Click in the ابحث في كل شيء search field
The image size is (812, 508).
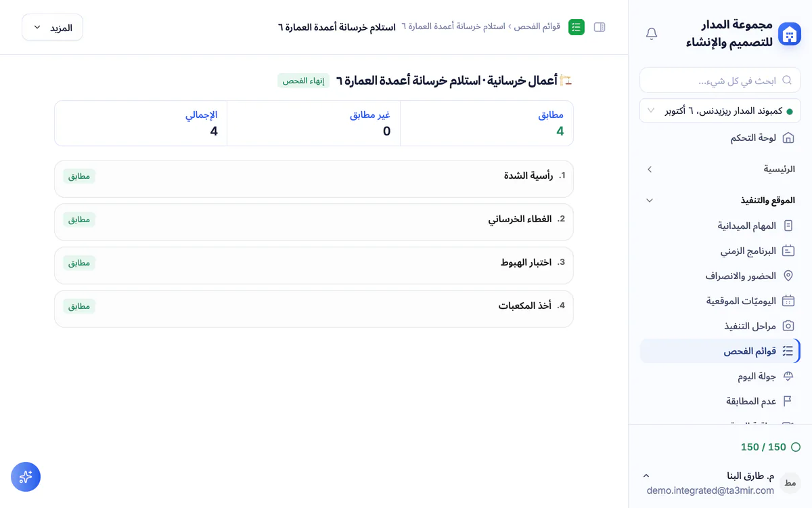(720, 80)
